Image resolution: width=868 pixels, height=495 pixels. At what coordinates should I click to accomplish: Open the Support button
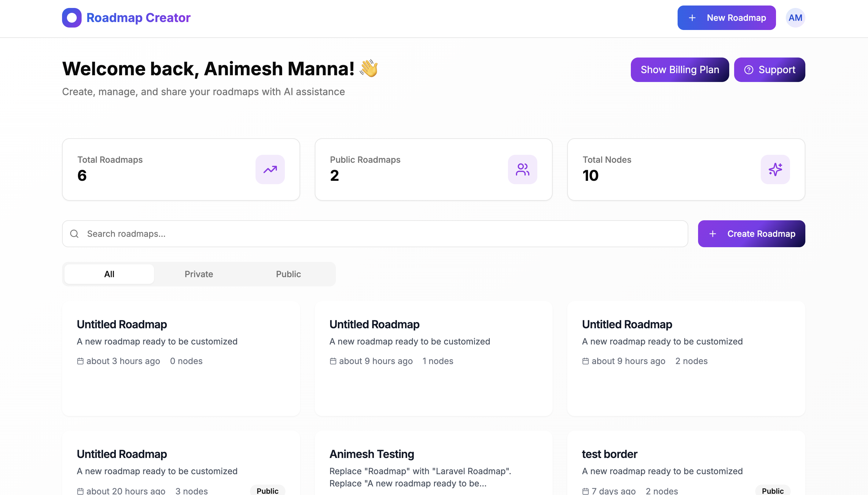click(769, 70)
